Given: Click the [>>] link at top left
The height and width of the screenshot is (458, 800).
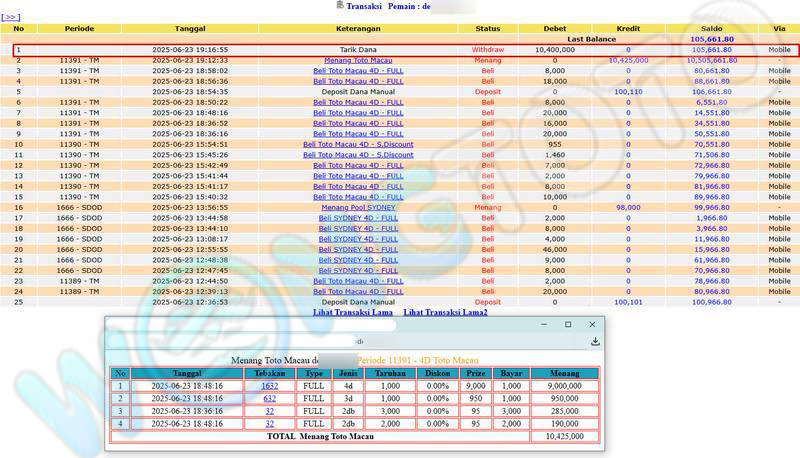Looking at the screenshot, I should 11,17.
